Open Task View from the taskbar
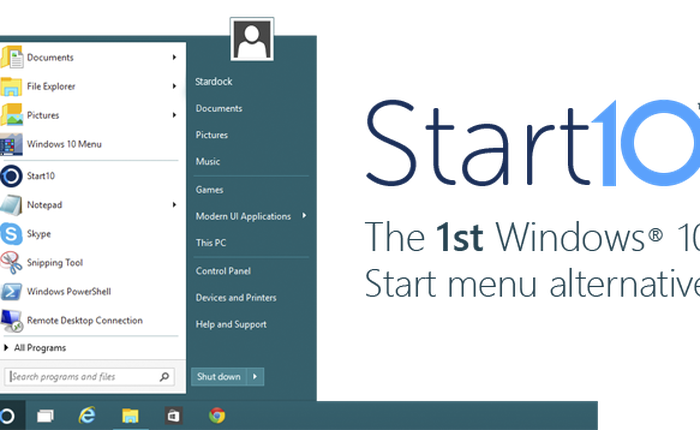This screenshot has width=700, height=430. point(45,416)
